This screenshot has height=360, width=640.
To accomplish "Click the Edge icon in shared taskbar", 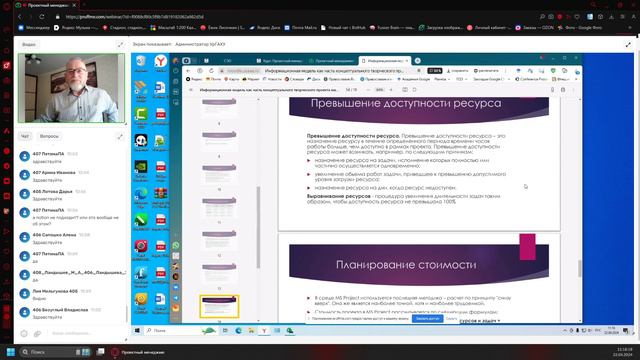I will coord(238,331).
